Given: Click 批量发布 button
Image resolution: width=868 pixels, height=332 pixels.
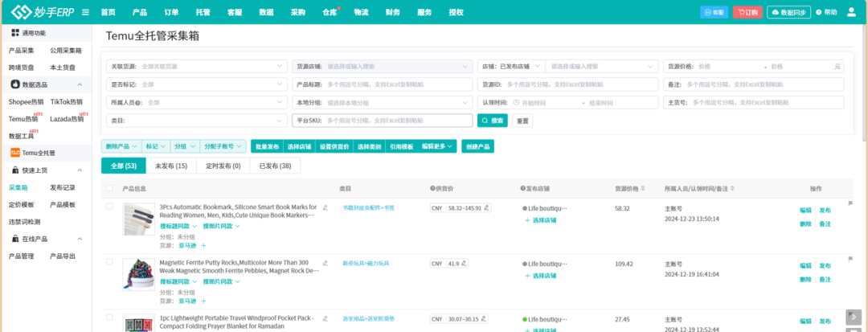Looking at the screenshot, I should [268, 146].
